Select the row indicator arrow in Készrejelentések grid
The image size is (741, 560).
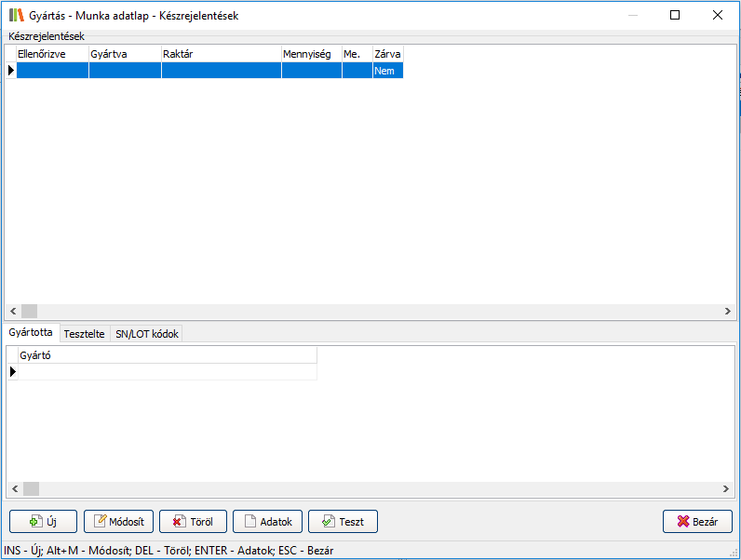point(10,71)
